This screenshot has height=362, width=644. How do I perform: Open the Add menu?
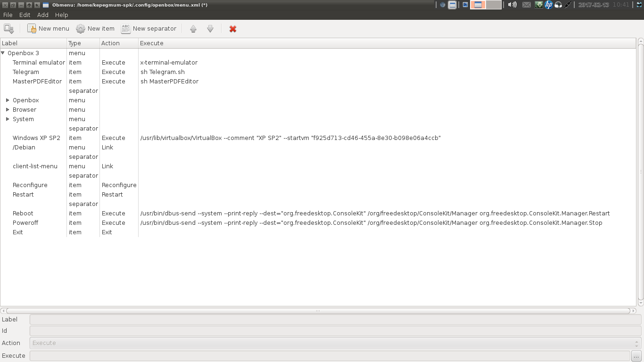(x=43, y=15)
